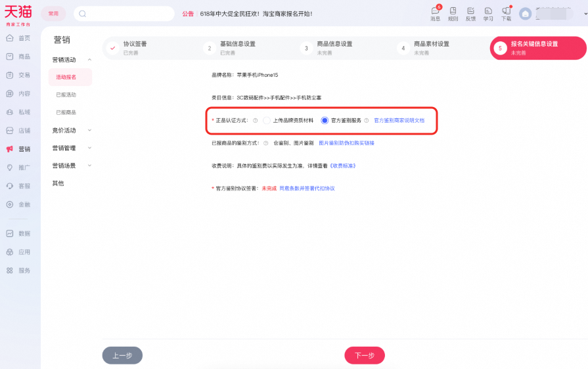This screenshot has width=588, height=369.
Task: Click the help icon beside 已报商品的鉴别方式
Action: (266, 143)
